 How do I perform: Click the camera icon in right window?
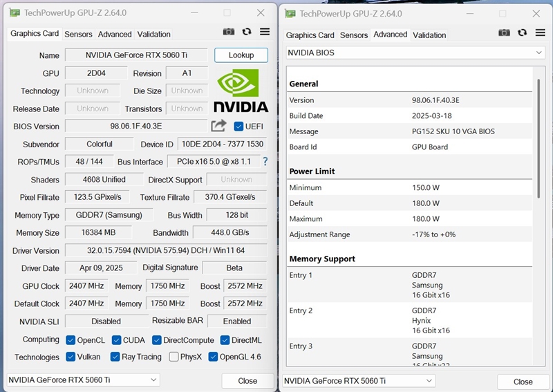tap(505, 32)
